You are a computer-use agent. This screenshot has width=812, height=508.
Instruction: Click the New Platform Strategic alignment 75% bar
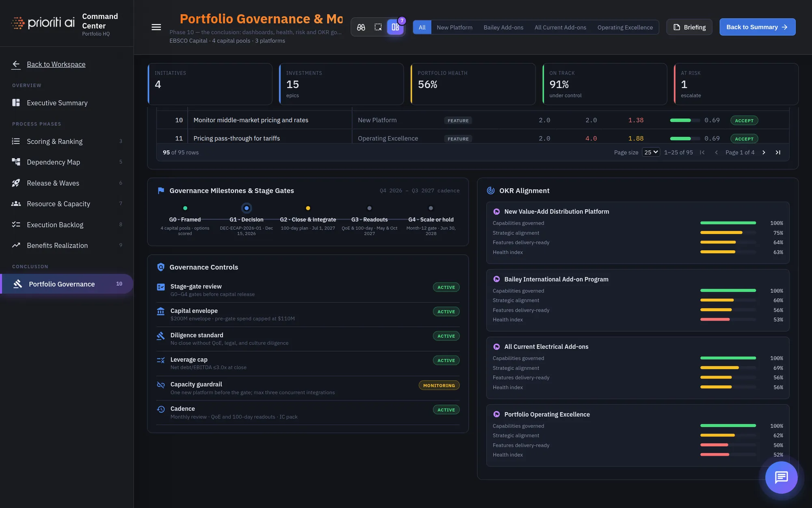coord(728,233)
